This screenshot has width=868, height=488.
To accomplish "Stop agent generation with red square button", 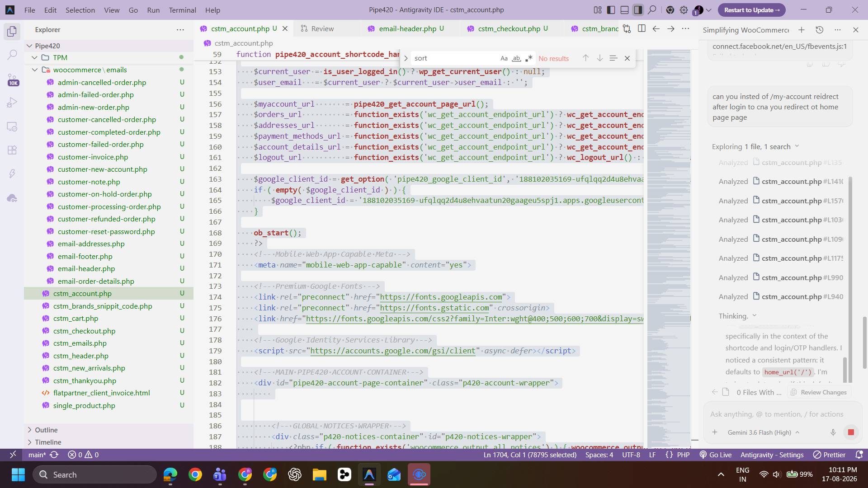I will pos(851,432).
